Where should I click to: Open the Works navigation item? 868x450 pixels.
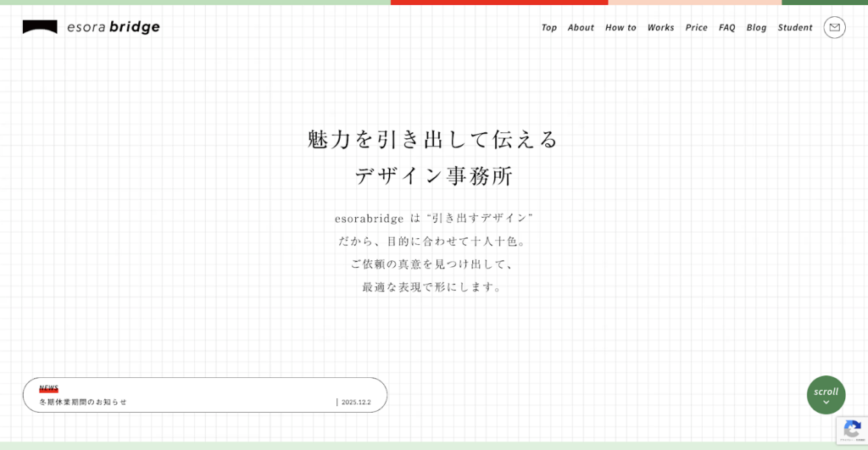point(661,28)
